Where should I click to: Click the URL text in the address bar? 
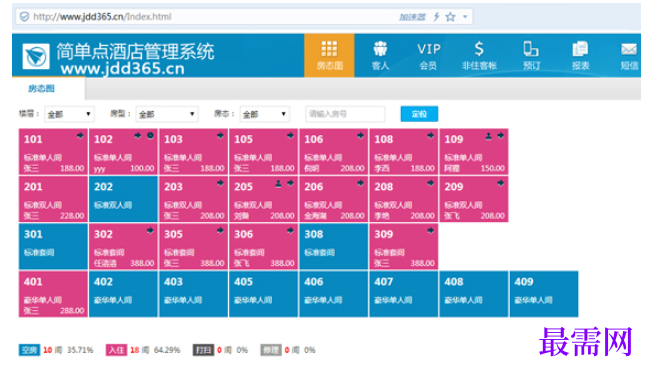(102, 17)
